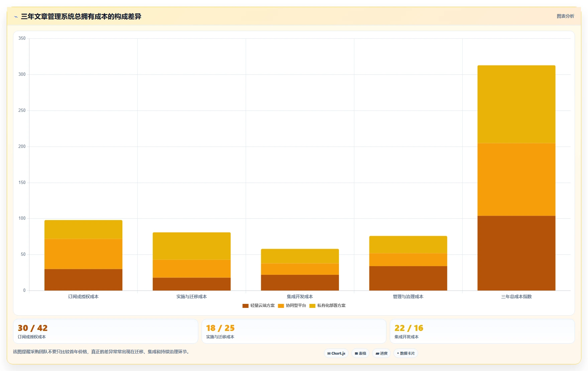Click yellow segment of 集成开发成本 bar

pyautogui.click(x=300, y=256)
